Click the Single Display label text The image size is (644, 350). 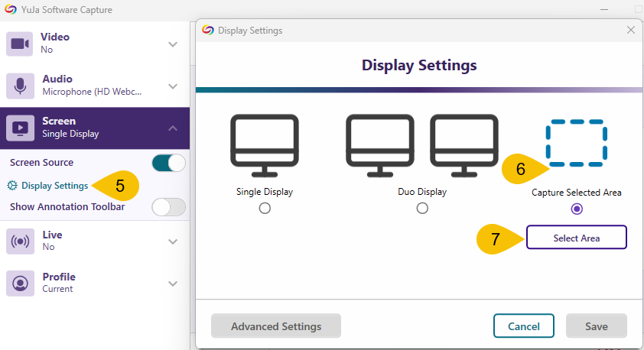click(265, 192)
